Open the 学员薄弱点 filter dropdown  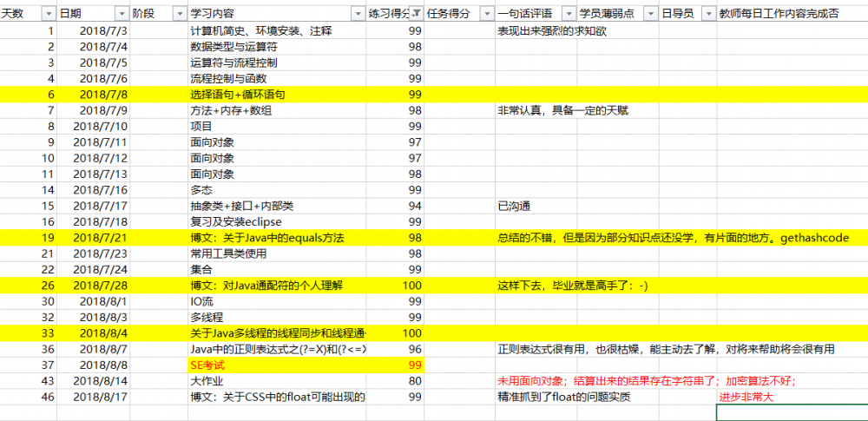tap(650, 14)
